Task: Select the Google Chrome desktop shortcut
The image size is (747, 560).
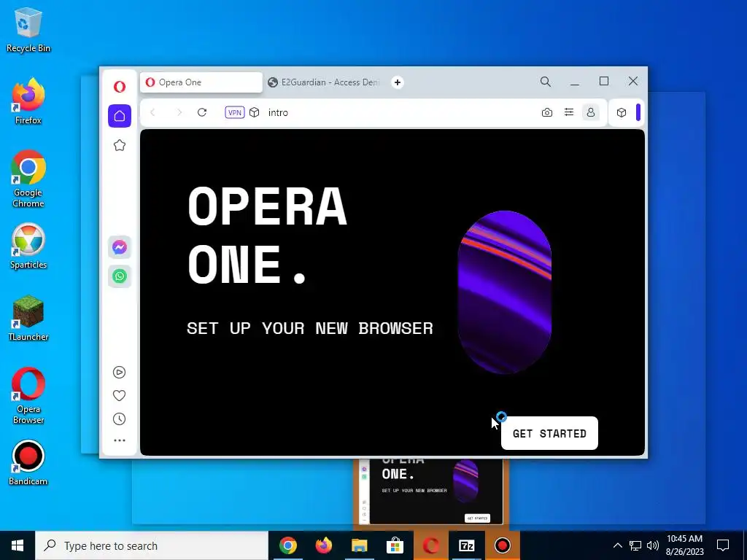Action: (28, 179)
